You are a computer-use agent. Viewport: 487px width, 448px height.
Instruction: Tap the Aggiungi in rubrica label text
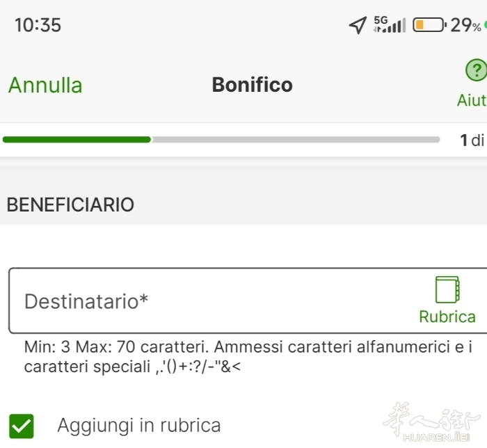tap(138, 425)
